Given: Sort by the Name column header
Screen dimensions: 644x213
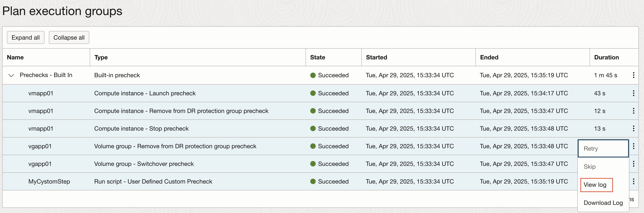Looking at the screenshot, I should pyautogui.click(x=15, y=57).
